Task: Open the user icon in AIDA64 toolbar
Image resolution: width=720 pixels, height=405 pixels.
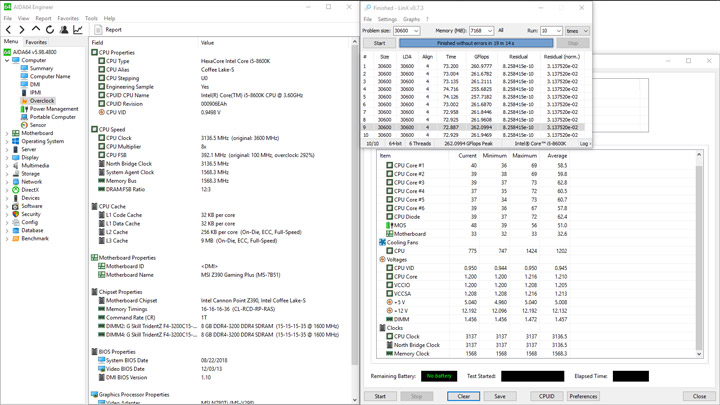Action: coord(64,30)
